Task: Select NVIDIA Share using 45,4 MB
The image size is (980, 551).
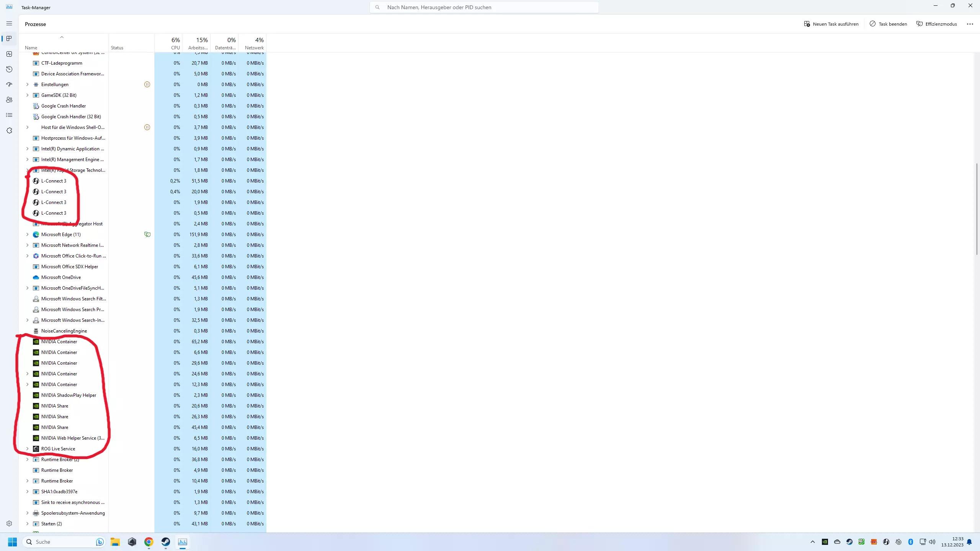Action: pyautogui.click(x=142, y=427)
